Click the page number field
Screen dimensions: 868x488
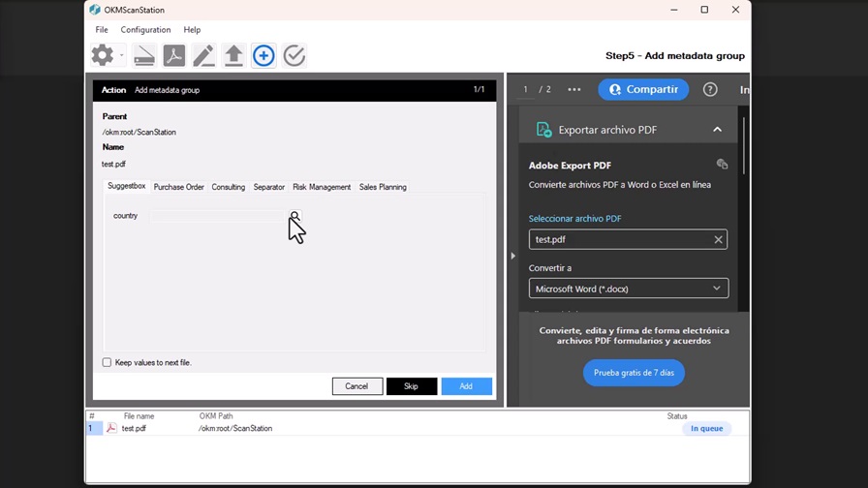click(525, 89)
